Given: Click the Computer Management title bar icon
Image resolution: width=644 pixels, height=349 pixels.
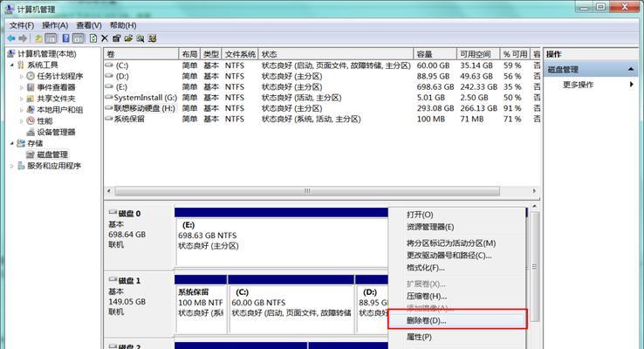Looking at the screenshot, I should coord(10,8).
